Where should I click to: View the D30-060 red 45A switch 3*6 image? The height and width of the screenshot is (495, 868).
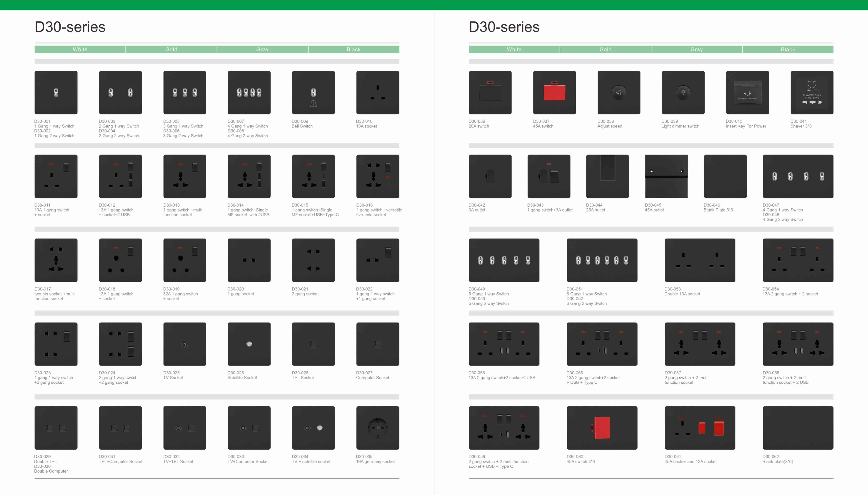(602, 428)
